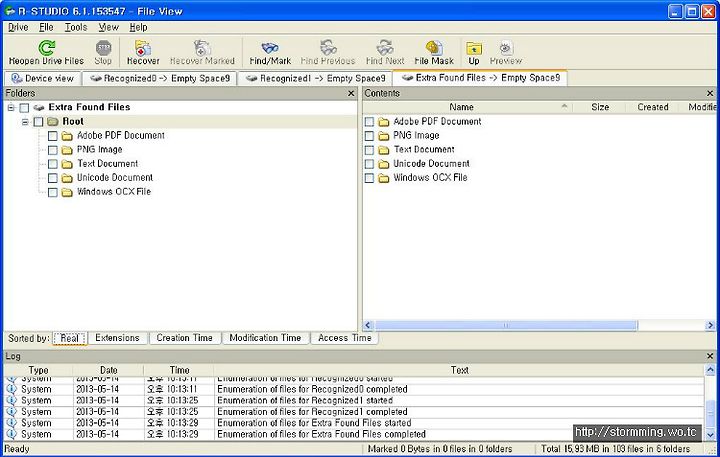The height and width of the screenshot is (457, 720).
Task: Sort by Access Time
Action: click(344, 338)
